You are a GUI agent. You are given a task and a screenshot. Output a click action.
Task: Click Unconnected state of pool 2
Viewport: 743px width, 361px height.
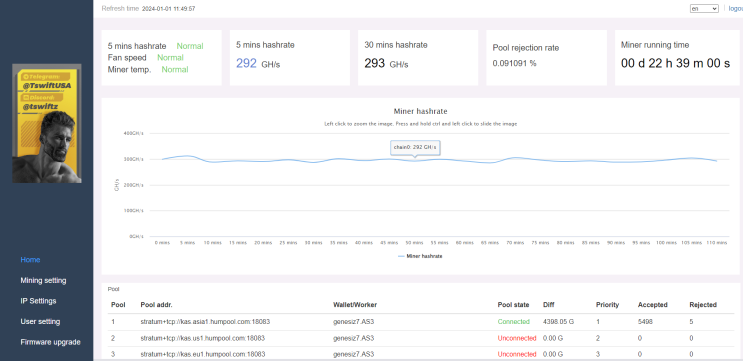pos(517,338)
